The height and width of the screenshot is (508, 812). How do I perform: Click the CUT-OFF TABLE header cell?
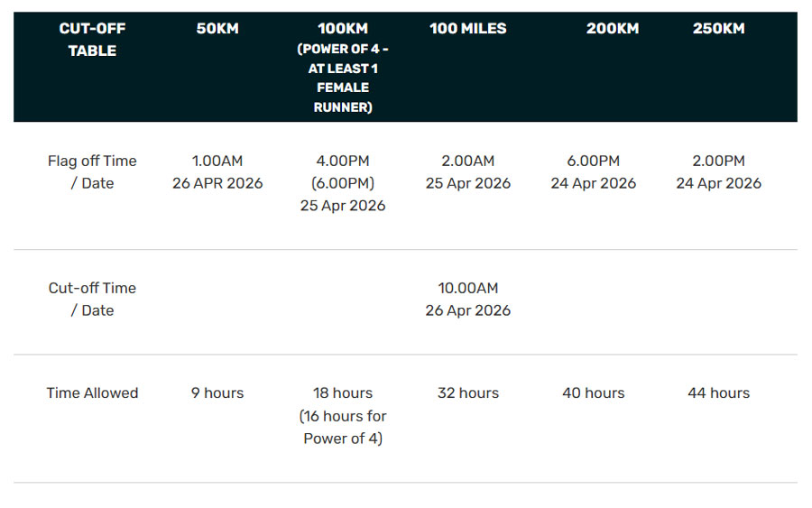[x=92, y=40]
